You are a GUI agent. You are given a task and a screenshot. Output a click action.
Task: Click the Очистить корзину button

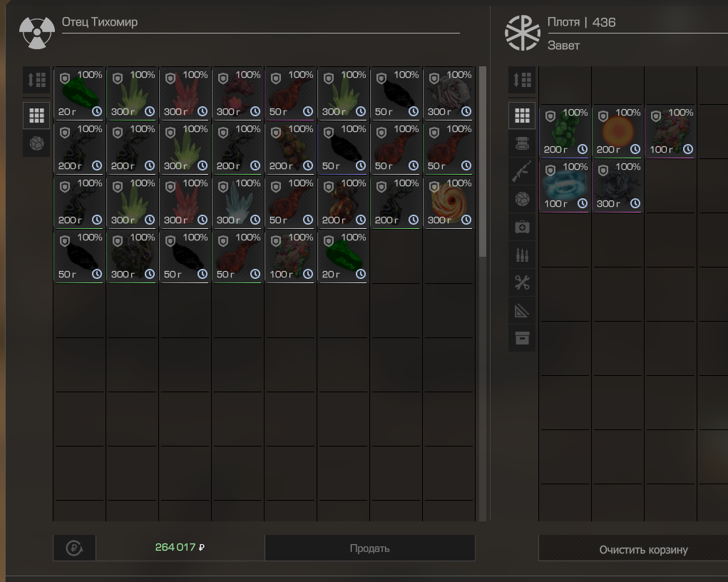[643, 549]
